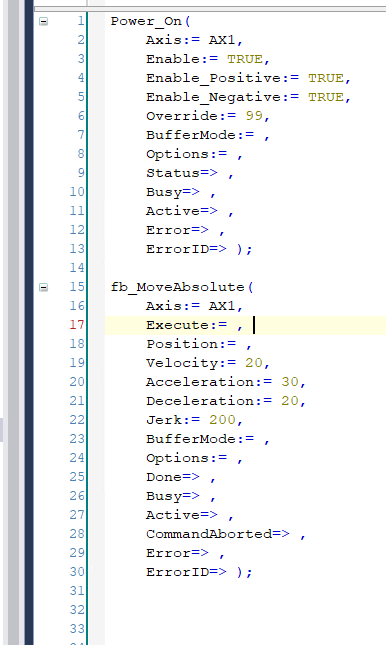Click line number 17 in the gutter
The width and height of the screenshot is (386, 645).
click(x=77, y=325)
